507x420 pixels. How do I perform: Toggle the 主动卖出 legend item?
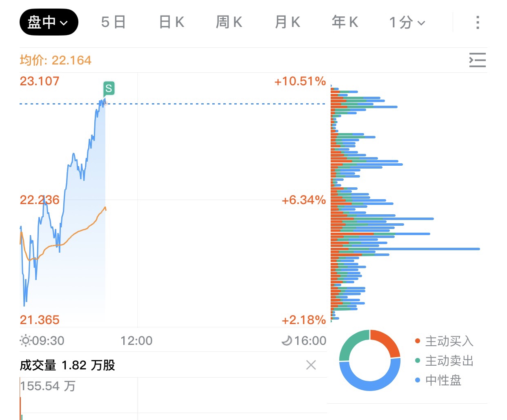pos(444,360)
